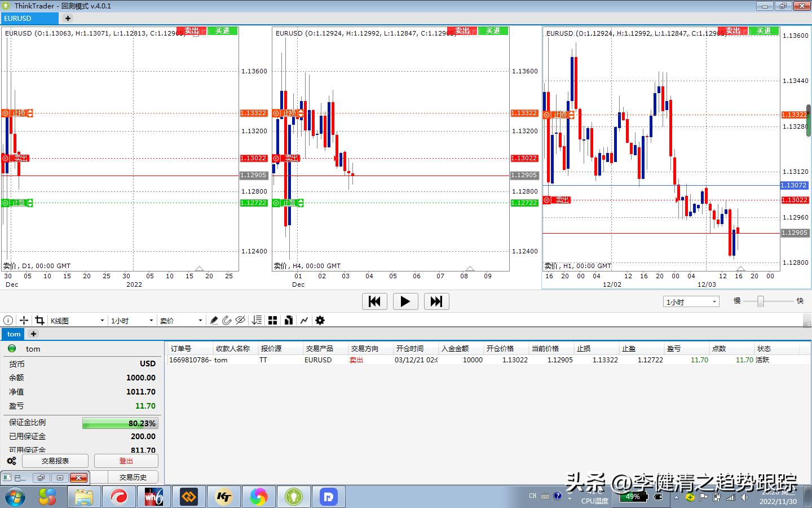
Task: Open the 1小时 dropdown beside speed slider
Action: click(691, 301)
